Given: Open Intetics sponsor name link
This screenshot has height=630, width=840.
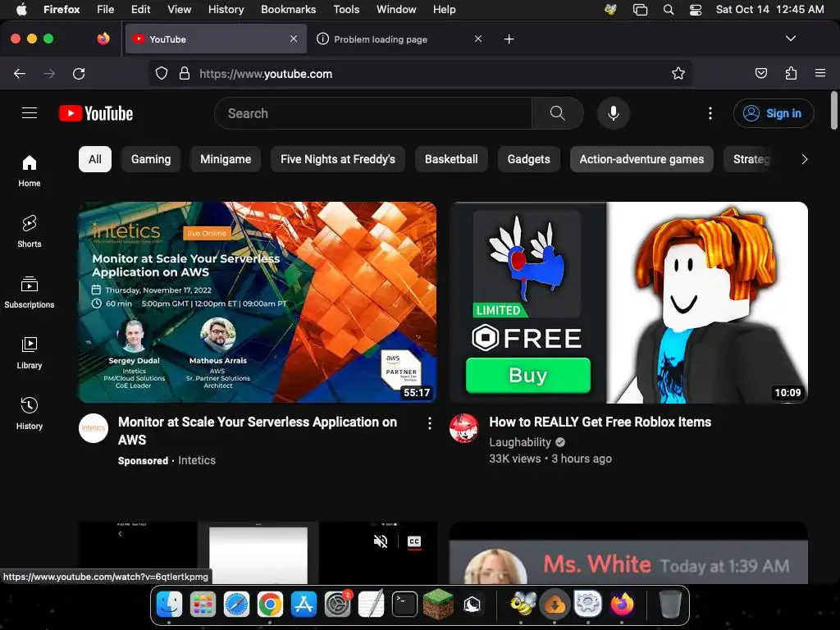Looking at the screenshot, I should [197, 460].
